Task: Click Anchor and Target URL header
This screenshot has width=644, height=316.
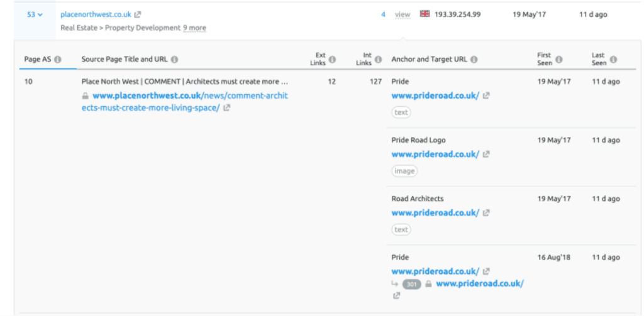Action: [429, 60]
